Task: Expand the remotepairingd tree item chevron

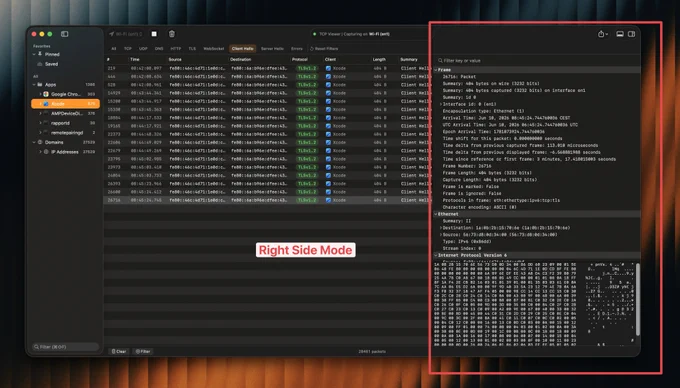Action: pos(40,133)
